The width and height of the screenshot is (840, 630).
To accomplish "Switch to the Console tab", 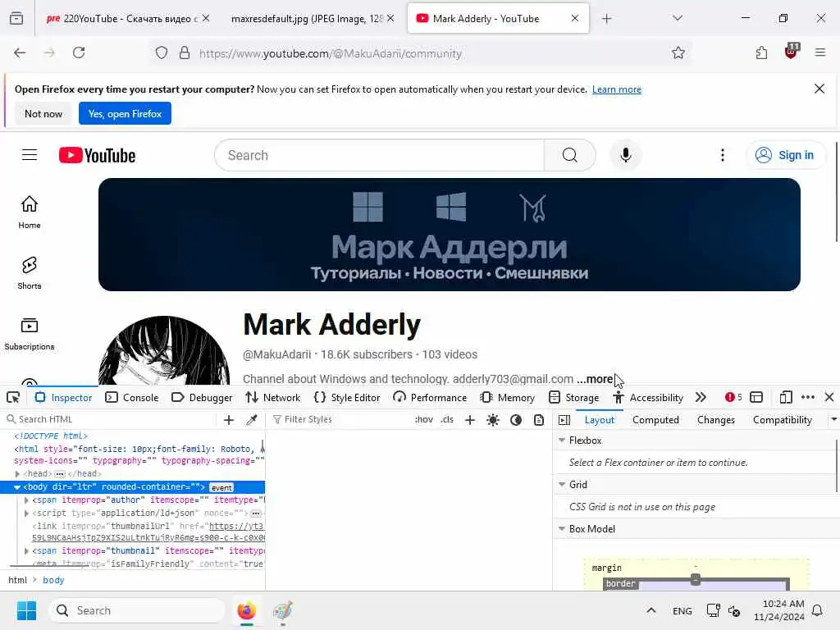I will click(132, 398).
